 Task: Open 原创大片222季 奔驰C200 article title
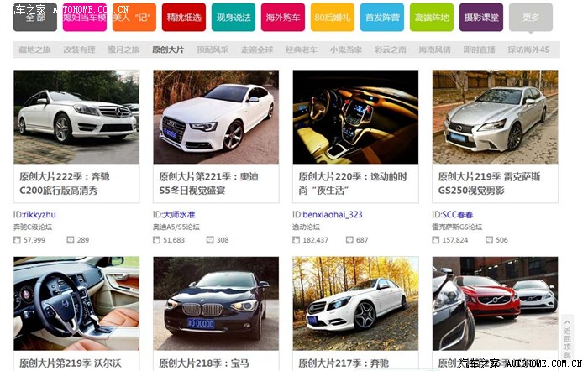[63, 184]
